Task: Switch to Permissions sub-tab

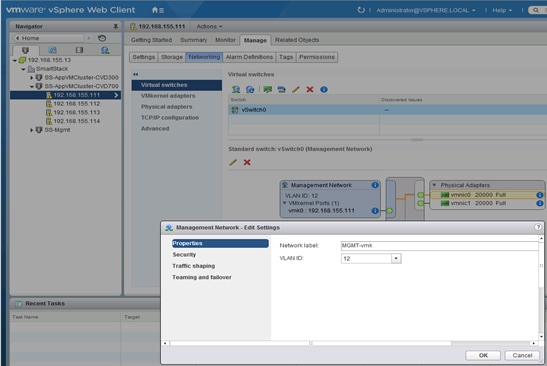Action: click(x=317, y=57)
